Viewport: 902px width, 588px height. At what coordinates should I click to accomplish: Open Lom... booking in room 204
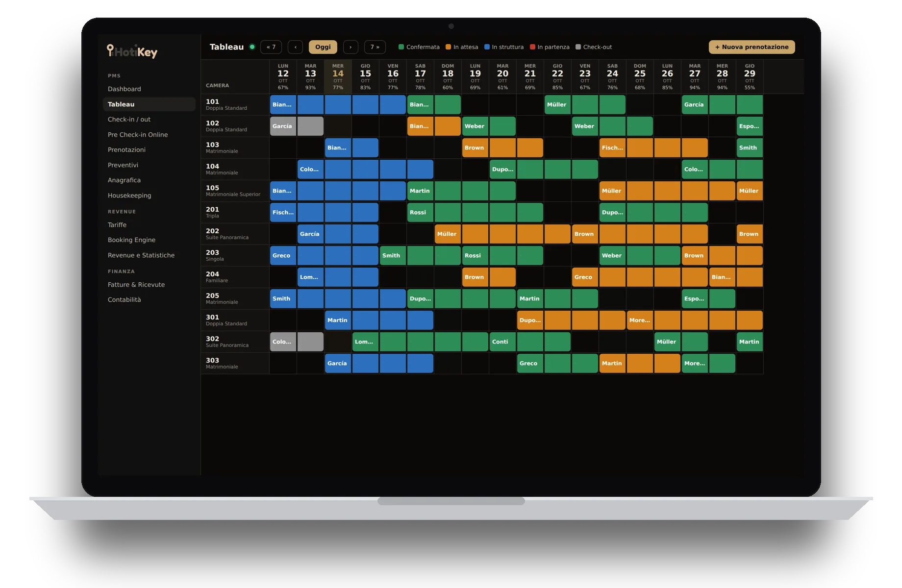(x=338, y=277)
